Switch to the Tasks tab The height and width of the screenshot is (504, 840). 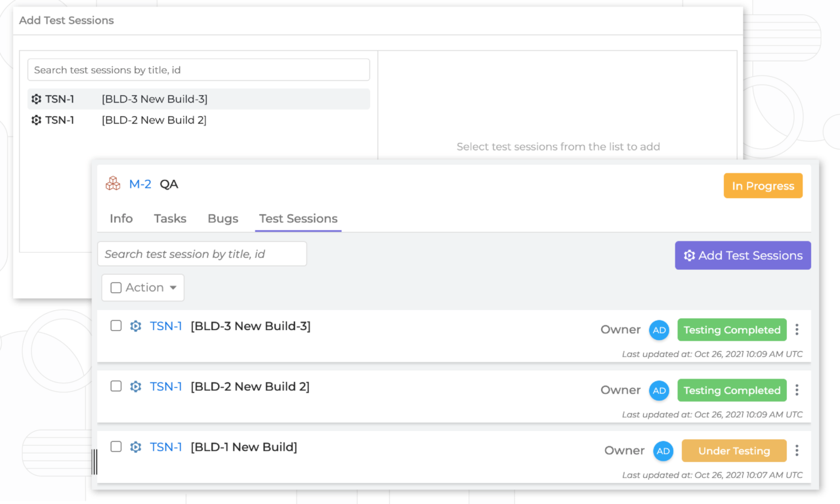point(170,219)
